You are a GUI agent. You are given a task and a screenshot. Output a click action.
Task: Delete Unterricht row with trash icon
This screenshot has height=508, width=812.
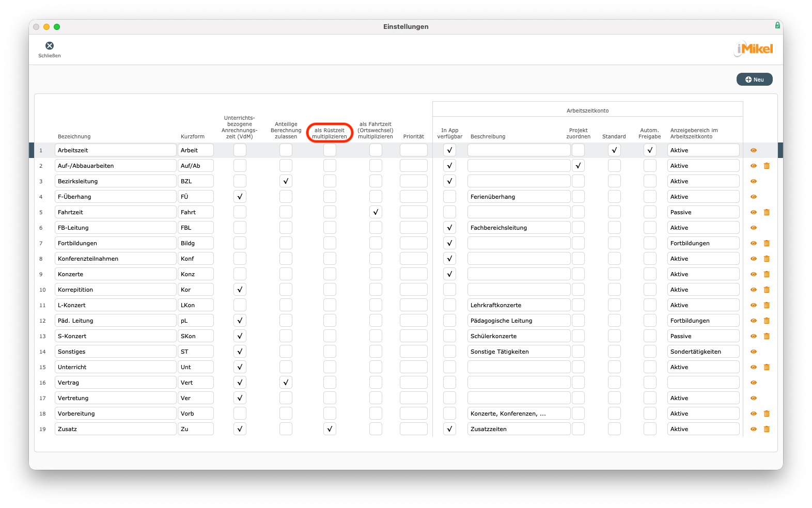(767, 367)
